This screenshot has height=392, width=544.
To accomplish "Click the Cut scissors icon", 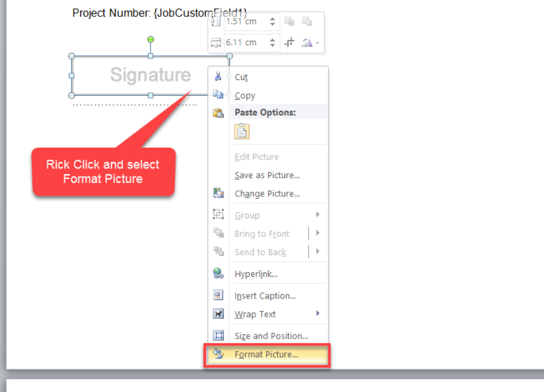I will click(x=218, y=77).
